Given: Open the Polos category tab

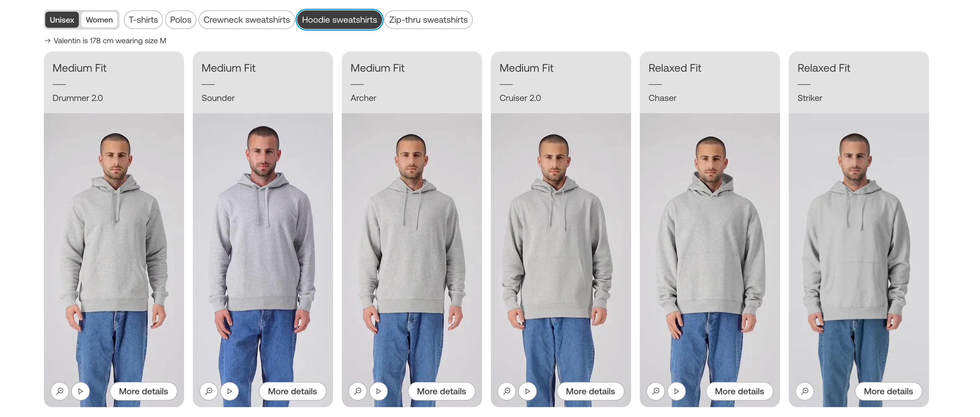Looking at the screenshot, I should (x=180, y=20).
